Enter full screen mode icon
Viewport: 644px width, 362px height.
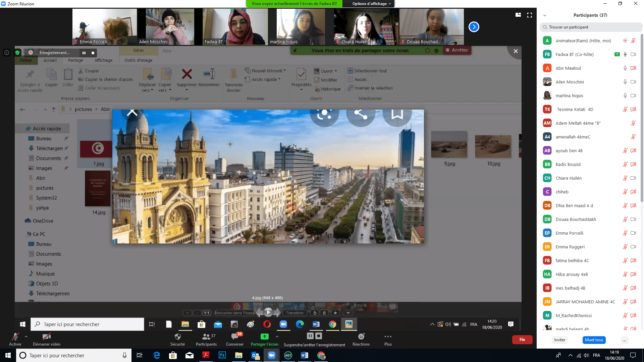coord(530,15)
